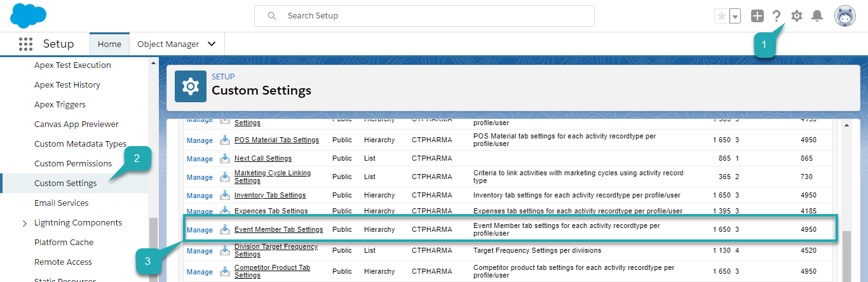Open Global Actions plus icon

pos(757,17)
